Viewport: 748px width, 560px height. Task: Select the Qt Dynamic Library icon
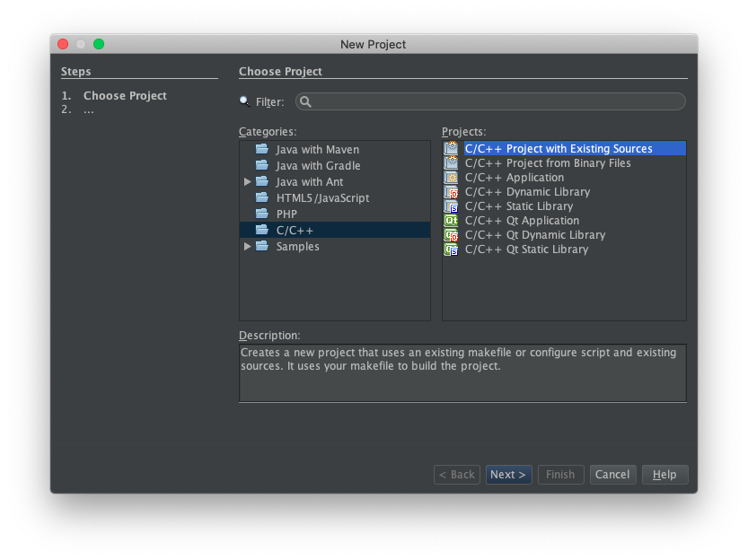(x=451, y=235)
